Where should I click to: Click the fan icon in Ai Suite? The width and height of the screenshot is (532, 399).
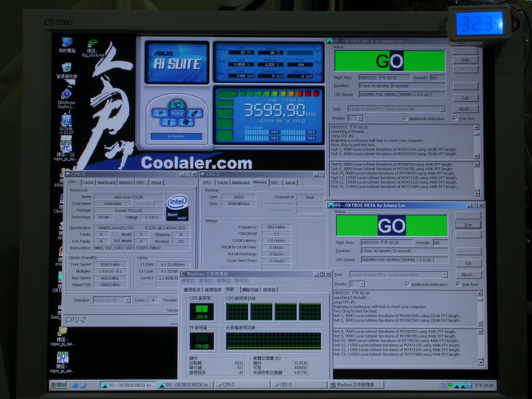click(186, 122)
